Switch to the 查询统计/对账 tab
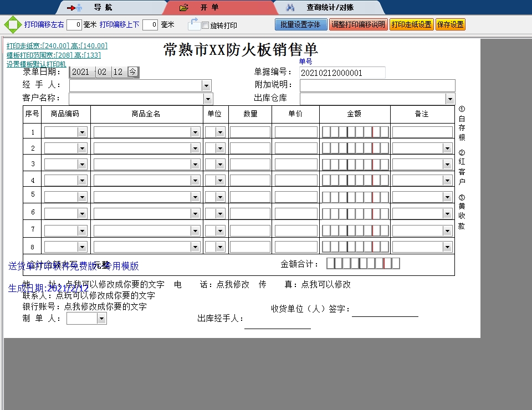This screenshot has width=532, height=410. coord(330,8)
